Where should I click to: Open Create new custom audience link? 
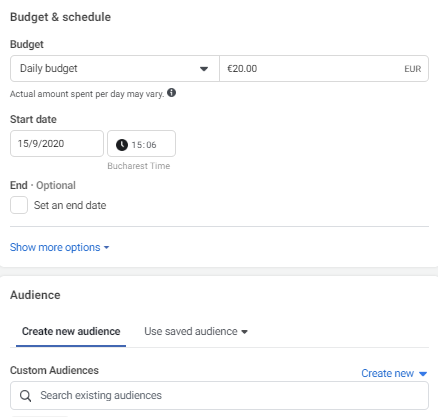(x=394, y=373)
